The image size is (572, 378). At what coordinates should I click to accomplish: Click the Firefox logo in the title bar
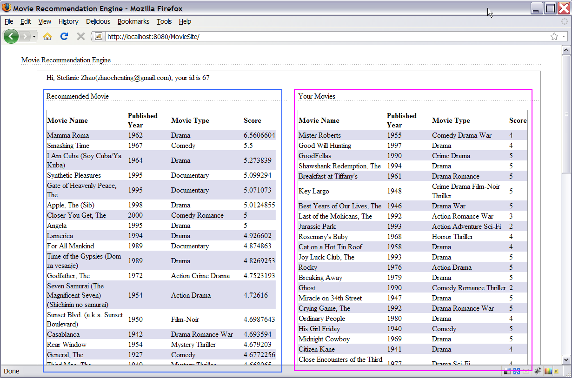[7, 7]
